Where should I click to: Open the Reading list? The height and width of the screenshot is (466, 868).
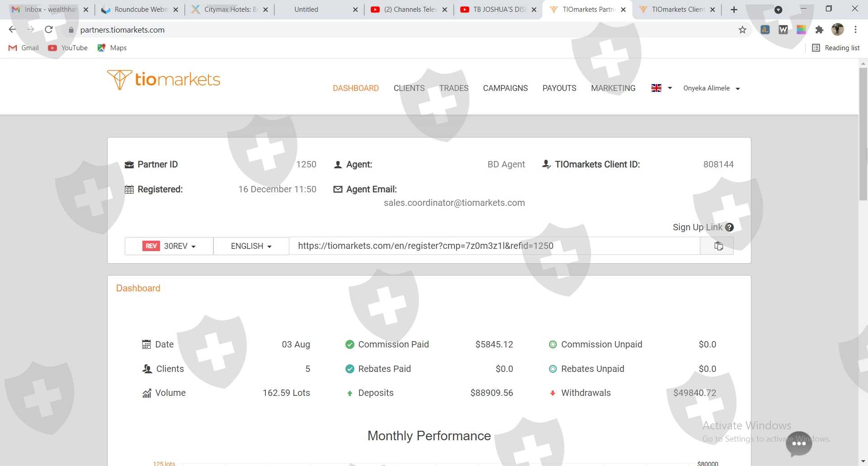click(x=836, y=48)
